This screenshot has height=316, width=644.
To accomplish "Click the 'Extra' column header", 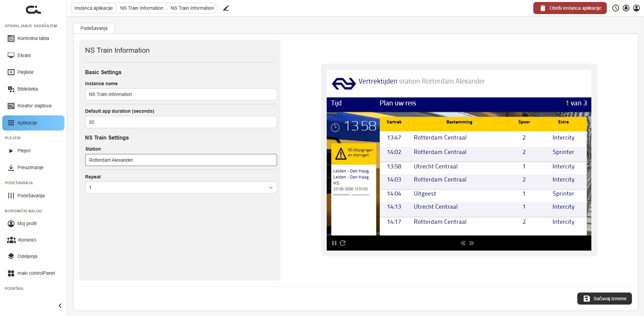I will click(563, 122).
